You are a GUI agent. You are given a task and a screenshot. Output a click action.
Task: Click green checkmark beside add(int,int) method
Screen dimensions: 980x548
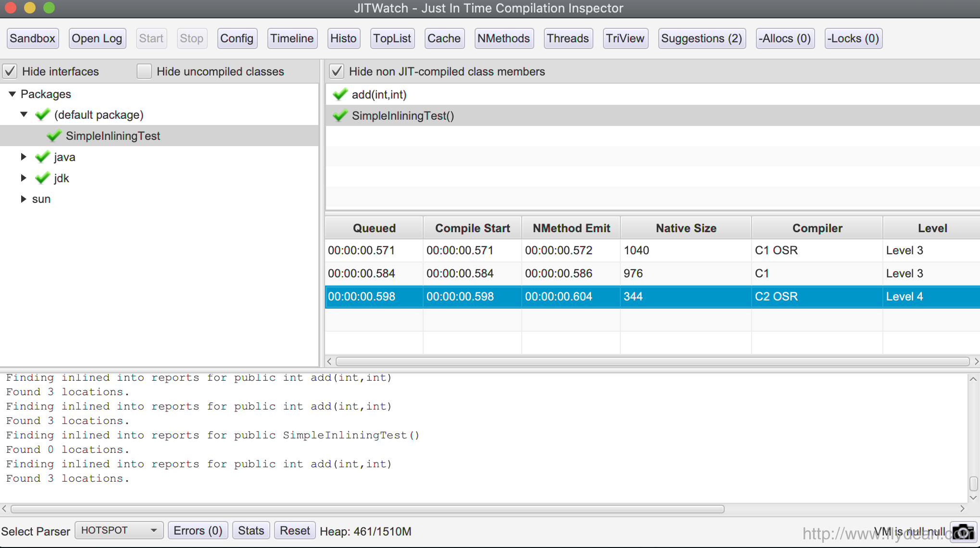[340, 95]
